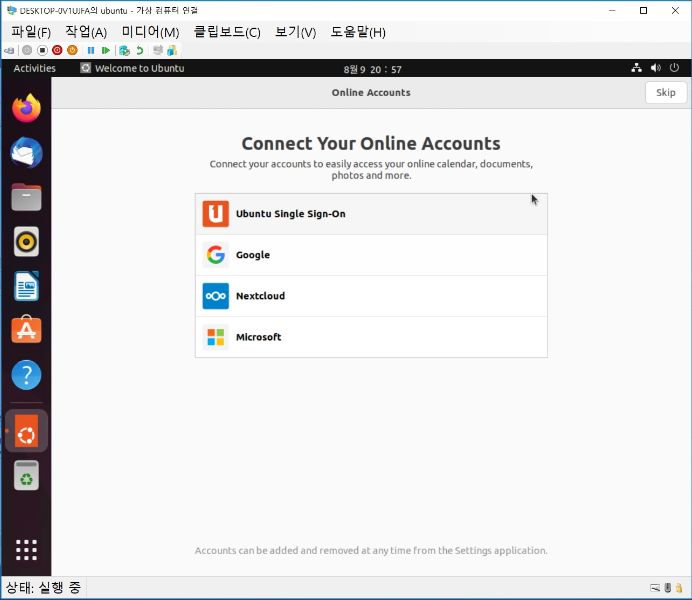Click the Online Accounts header title
The image size is (692, 600).
[371, 93]
